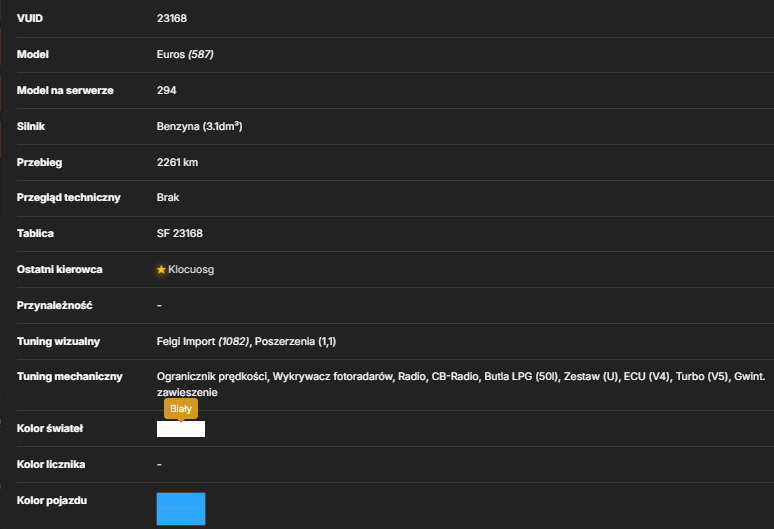Click the Brak technical inspection value
Screen dimensions: 774x529
(168, 197)
